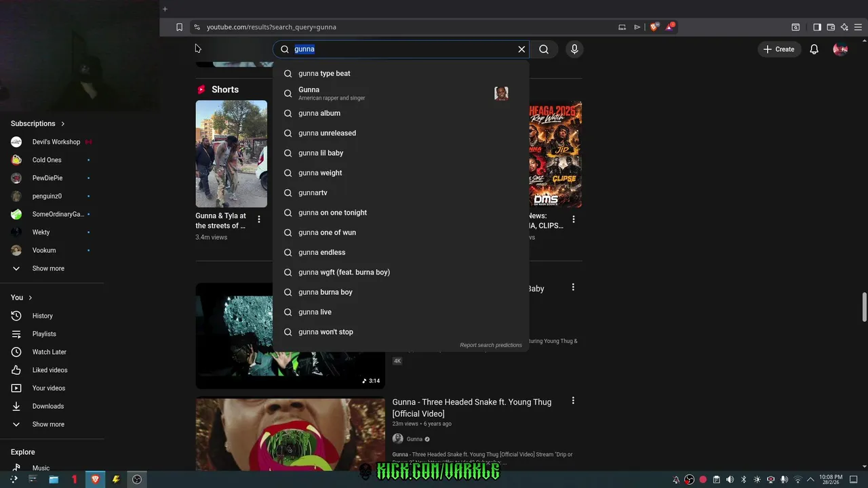
Task: Open History from sidebar
Action: [52, 316]
